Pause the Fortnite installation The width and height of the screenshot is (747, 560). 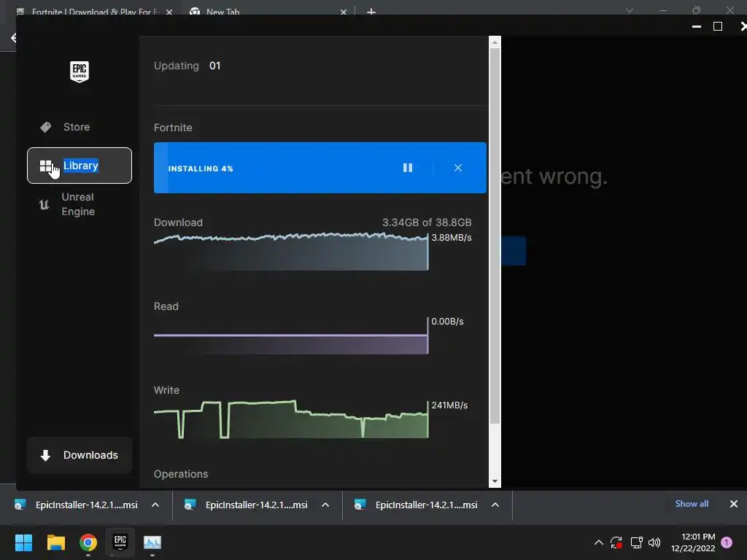click(x=408, y=168)
